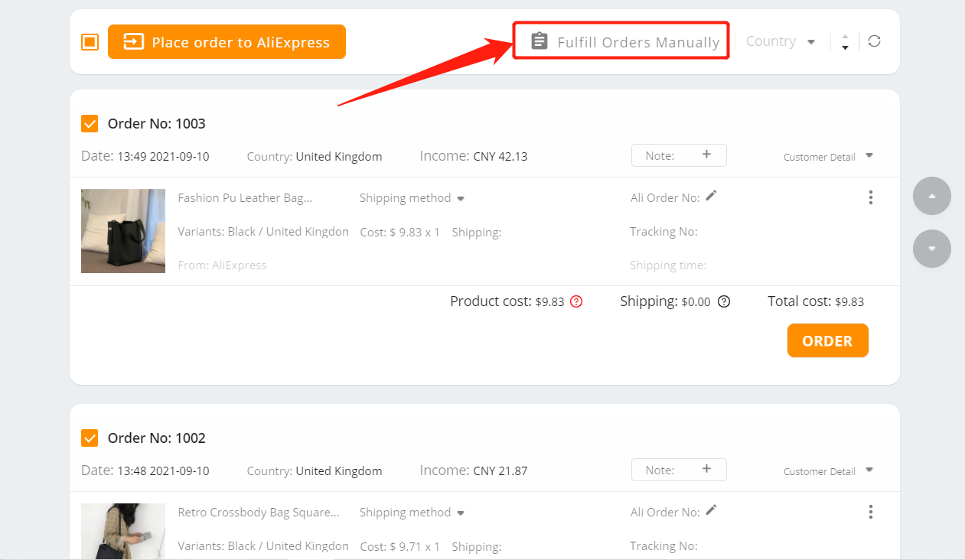This screenshot has width=965, height=560.
Task: Open Fashion Pu Leather Bag product title
Action: 245,197
